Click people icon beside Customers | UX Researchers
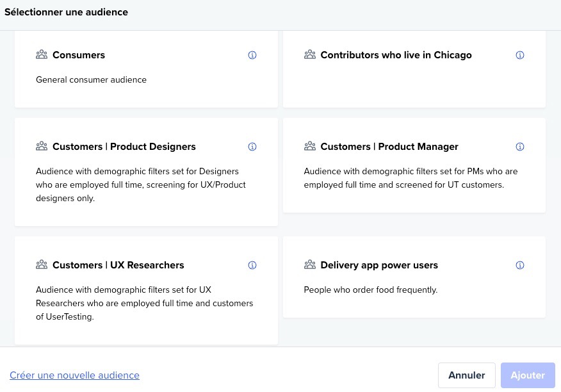This screenshot has width=561, height=392. tap(42, 265)
